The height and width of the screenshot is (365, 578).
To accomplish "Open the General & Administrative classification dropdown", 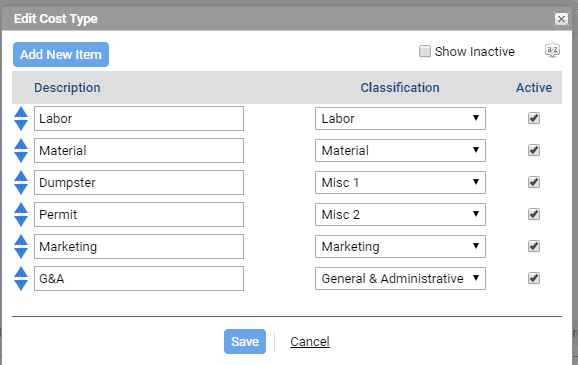I will point(400,278).
